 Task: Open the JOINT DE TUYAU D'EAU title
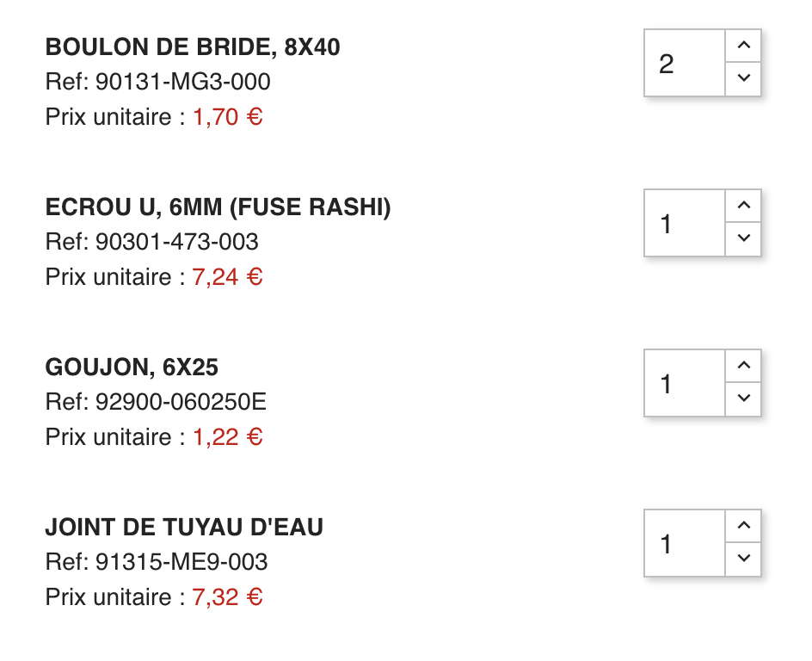click(184, 528)
